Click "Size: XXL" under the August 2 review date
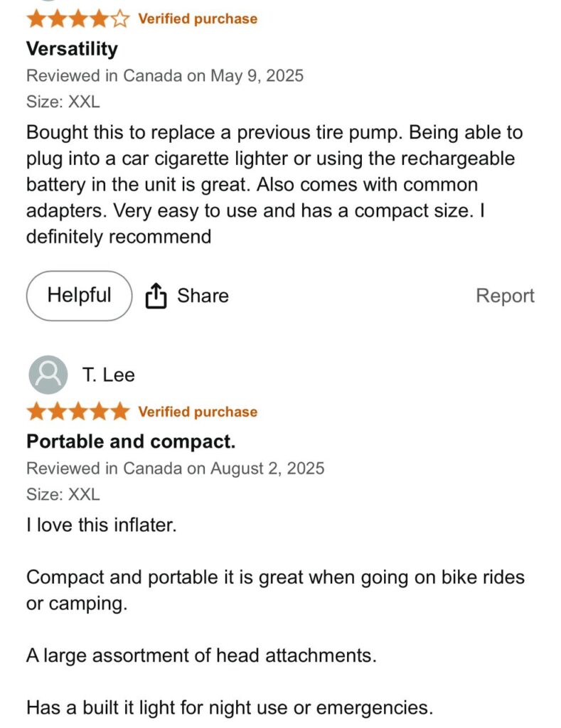 click(x=63, y=494)
